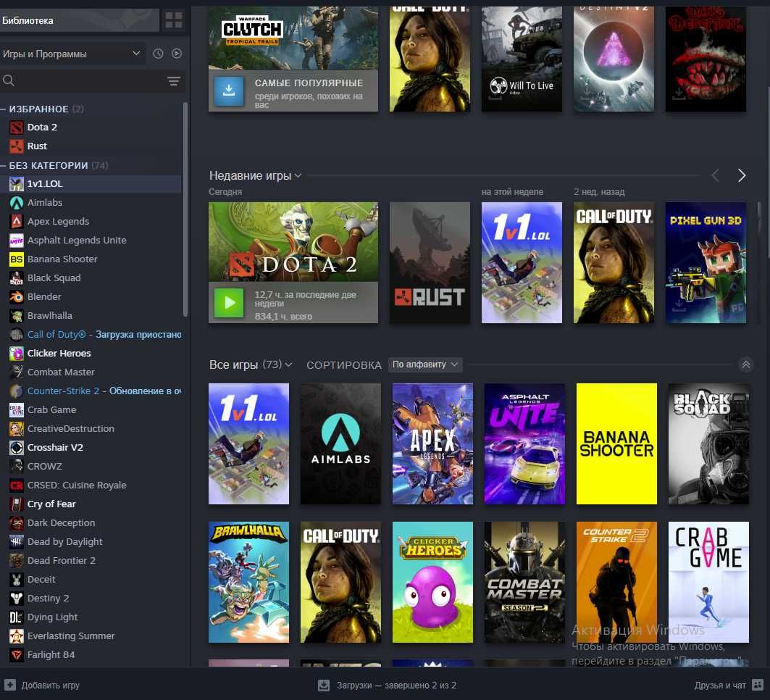Click the plus icon to add game
This screenshot has width=770, height=700.
[x=10, y=685]
